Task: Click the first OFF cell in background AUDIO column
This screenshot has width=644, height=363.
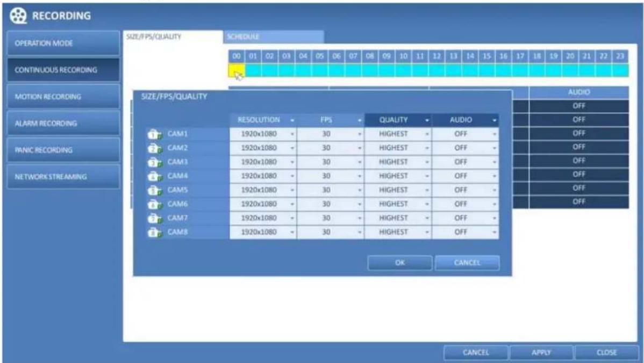Action: click(x=579, y=106)
